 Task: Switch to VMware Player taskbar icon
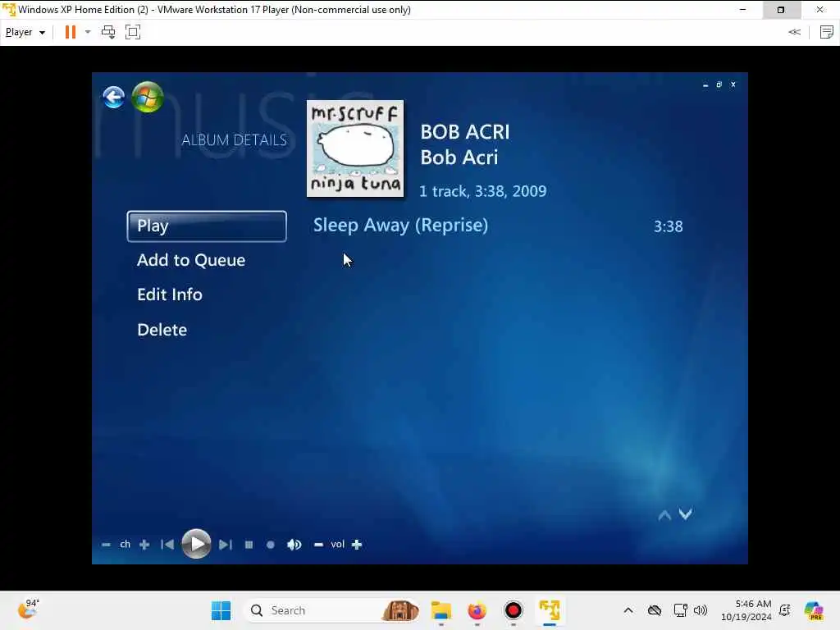tap(550, 610)
